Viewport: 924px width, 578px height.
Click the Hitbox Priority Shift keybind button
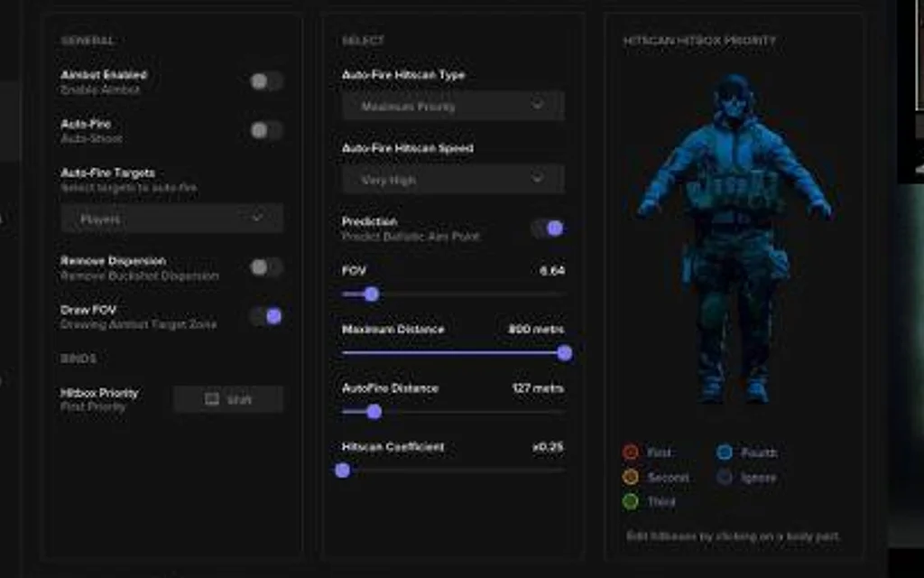tap(228, 399)
